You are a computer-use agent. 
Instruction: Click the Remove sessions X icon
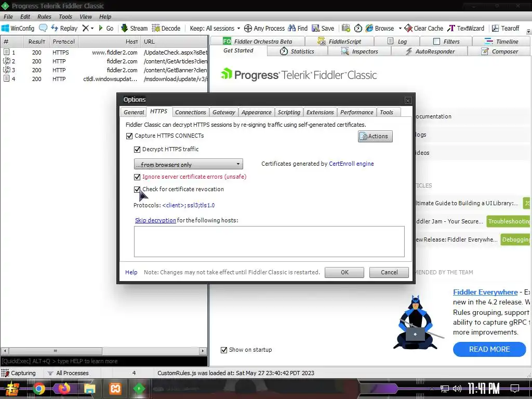86,28
